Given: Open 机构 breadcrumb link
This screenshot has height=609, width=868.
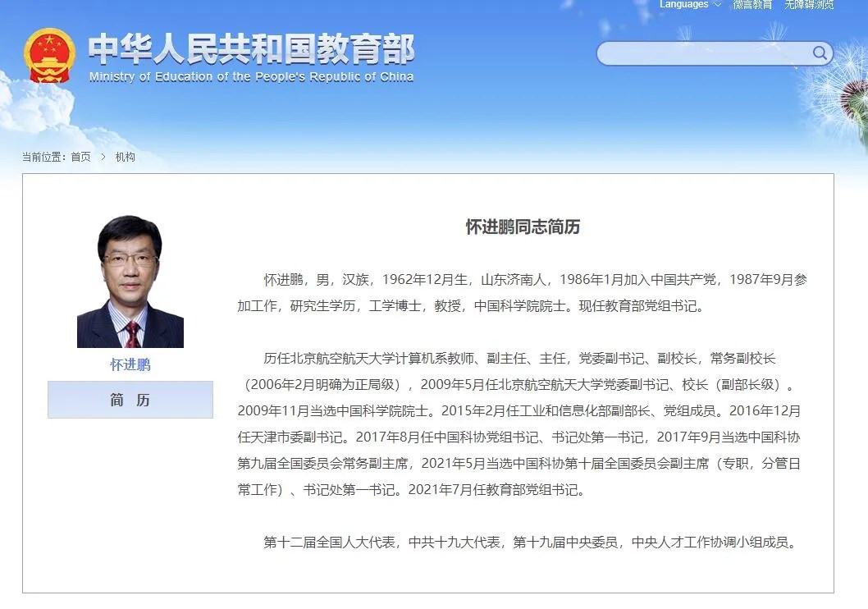Looking at the screenshot, I should click(125, 157).
